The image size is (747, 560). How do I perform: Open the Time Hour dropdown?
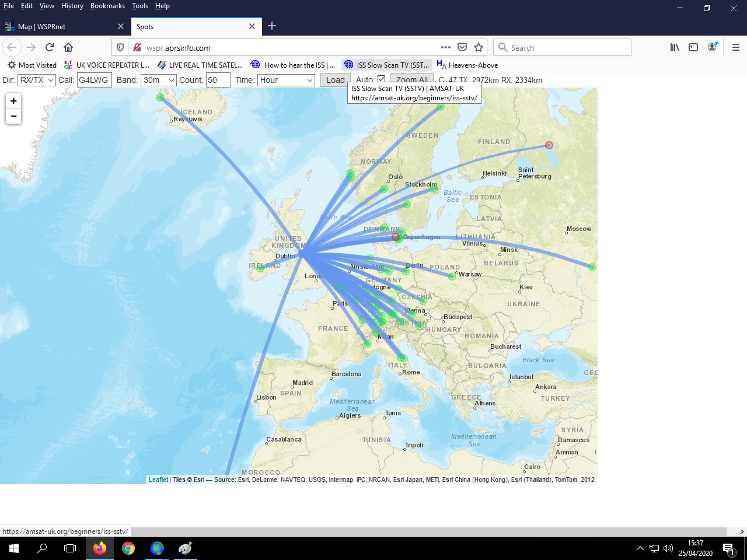286,80
